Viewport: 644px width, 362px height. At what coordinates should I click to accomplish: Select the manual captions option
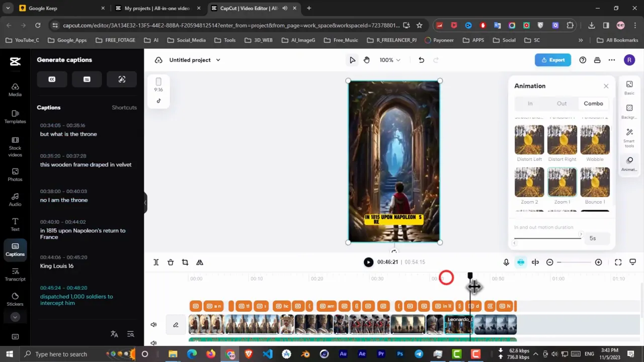pyautogui.click(x=87, y=79)
